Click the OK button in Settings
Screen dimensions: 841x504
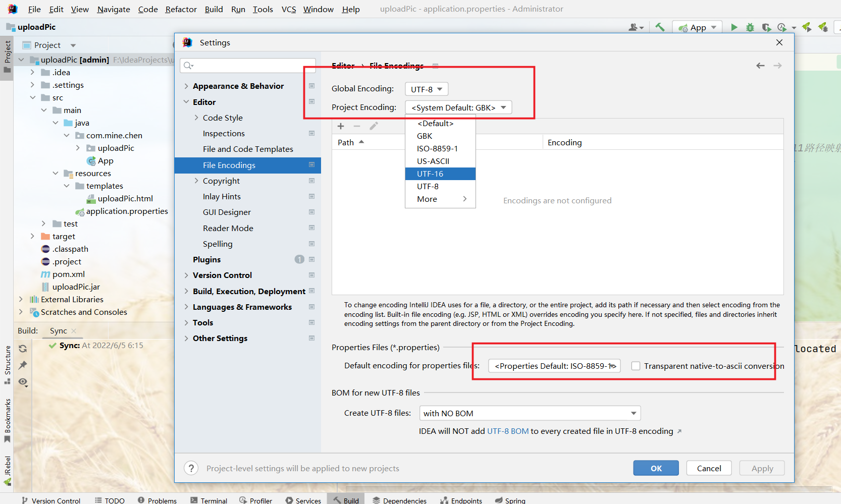[x=656, y=468]
